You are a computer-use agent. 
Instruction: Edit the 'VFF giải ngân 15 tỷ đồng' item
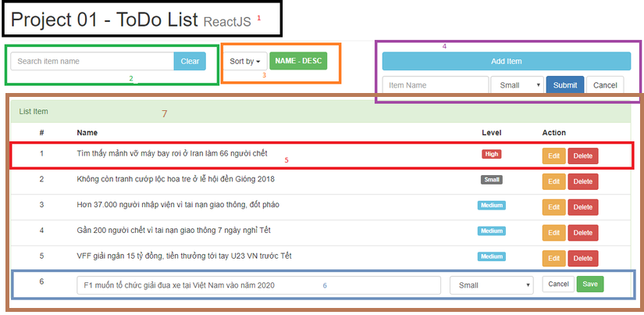coord(554,258)
